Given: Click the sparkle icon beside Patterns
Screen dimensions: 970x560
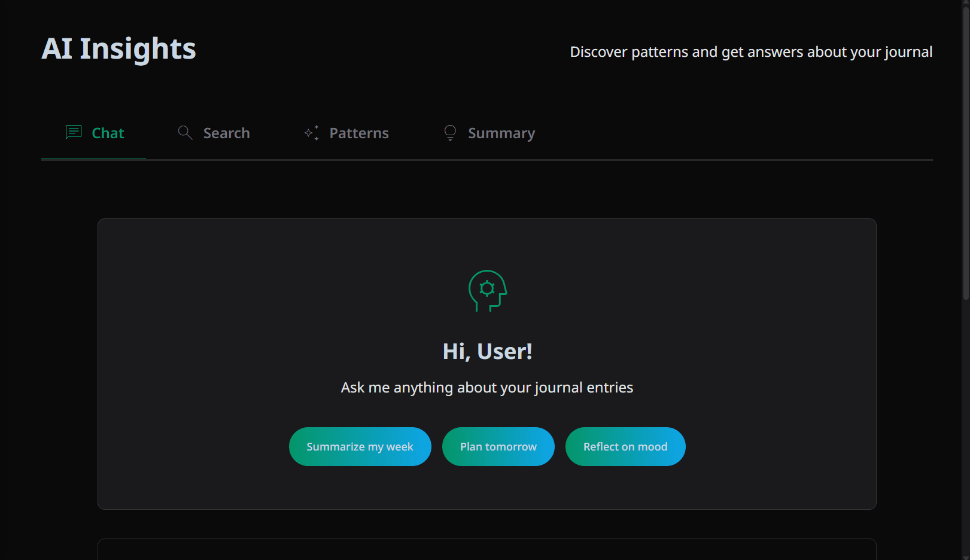Looking at the screenshot, I should 311,133.
